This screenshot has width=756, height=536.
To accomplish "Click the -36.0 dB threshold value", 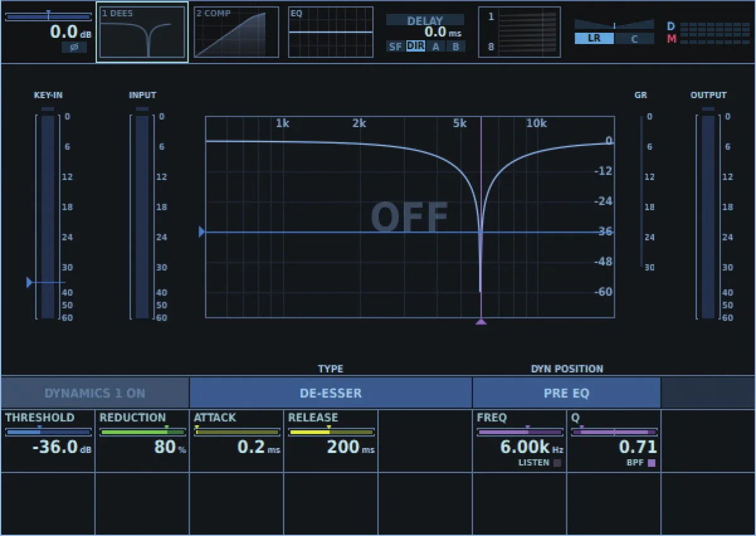I will (62, 447).
